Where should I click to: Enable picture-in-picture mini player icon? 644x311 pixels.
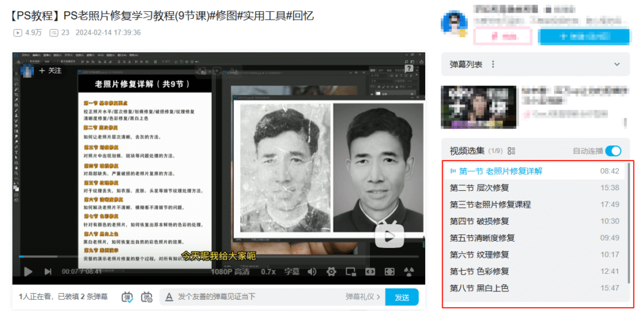point(350,271)
